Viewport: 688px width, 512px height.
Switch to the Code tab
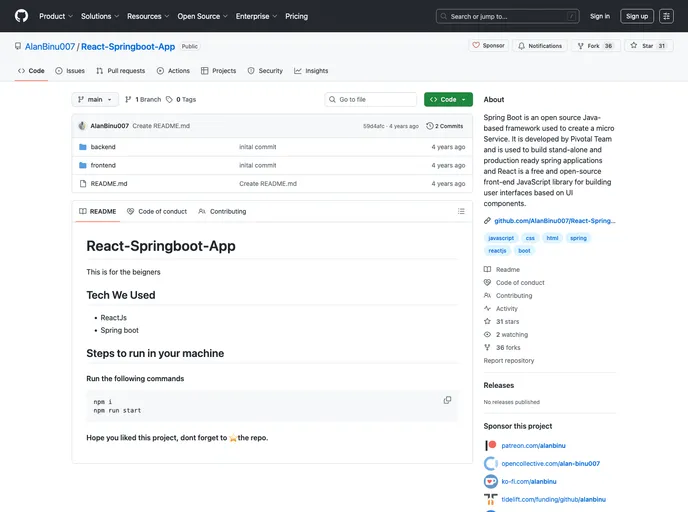tap(31, 71)
